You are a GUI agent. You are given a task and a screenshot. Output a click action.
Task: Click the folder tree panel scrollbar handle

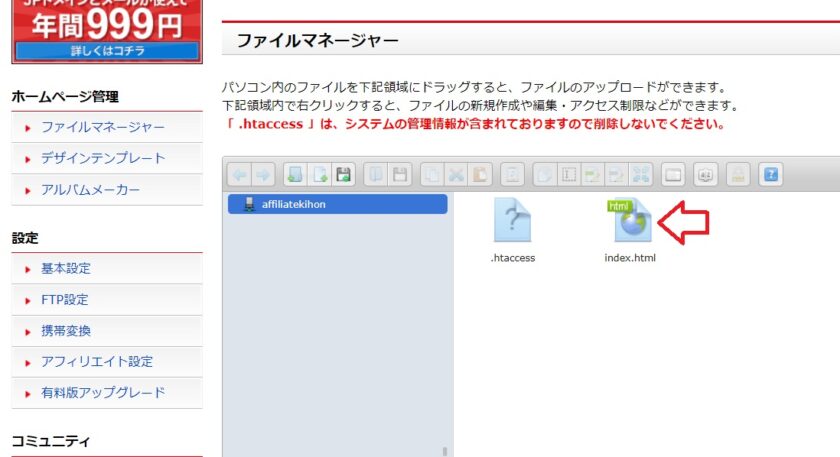click(445, 452)
